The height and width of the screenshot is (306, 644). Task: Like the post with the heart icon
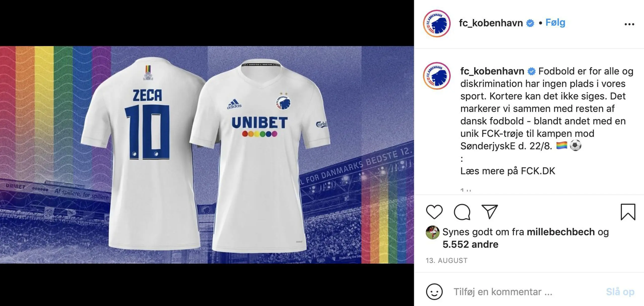point(434,212)
